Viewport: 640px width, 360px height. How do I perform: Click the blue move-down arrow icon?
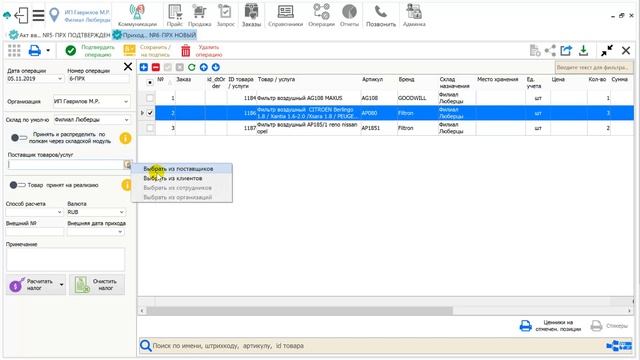(x=216, y=67)
